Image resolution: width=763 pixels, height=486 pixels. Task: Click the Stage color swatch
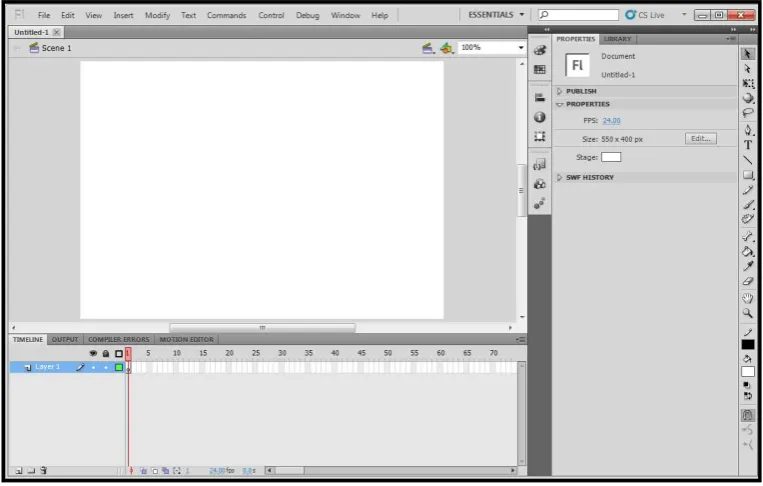click(611, 157)
